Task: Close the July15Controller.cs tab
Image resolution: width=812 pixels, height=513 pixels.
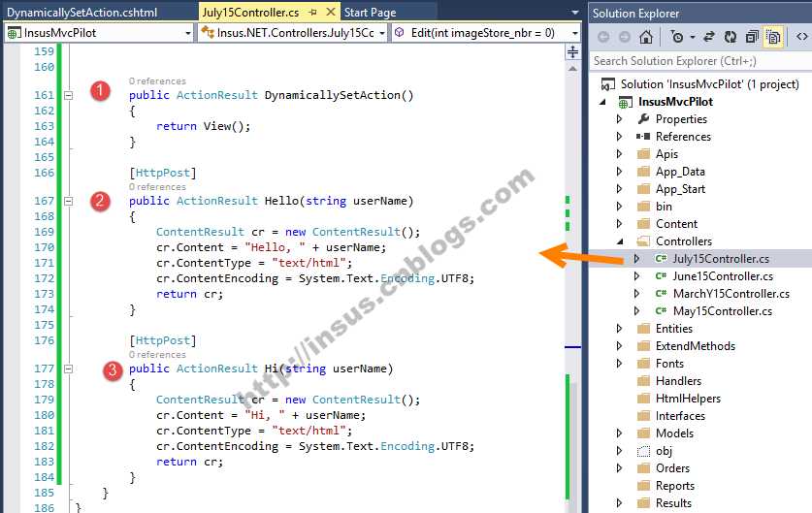Action: pyautogui.click(x=331, y=12)
